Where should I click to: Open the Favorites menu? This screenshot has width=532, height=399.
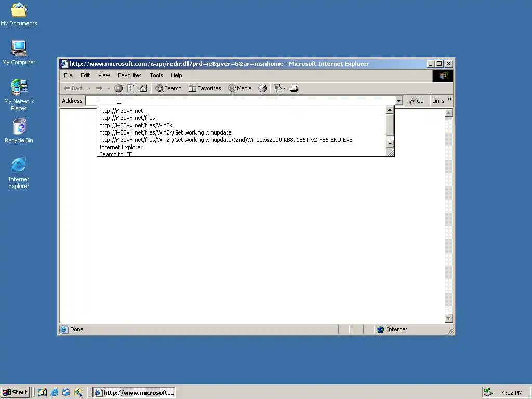point(129,75)
